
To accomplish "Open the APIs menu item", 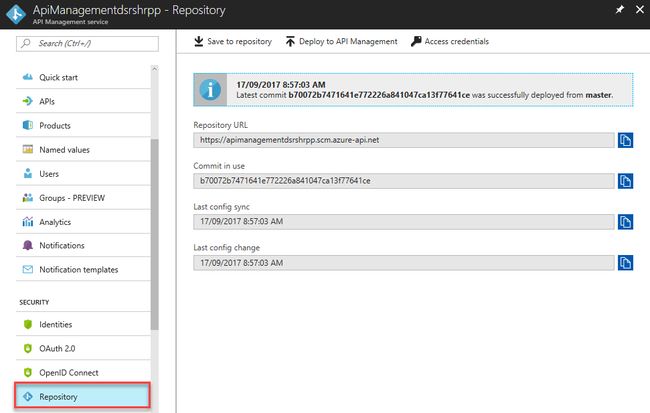I will click(x=83, y=101).
